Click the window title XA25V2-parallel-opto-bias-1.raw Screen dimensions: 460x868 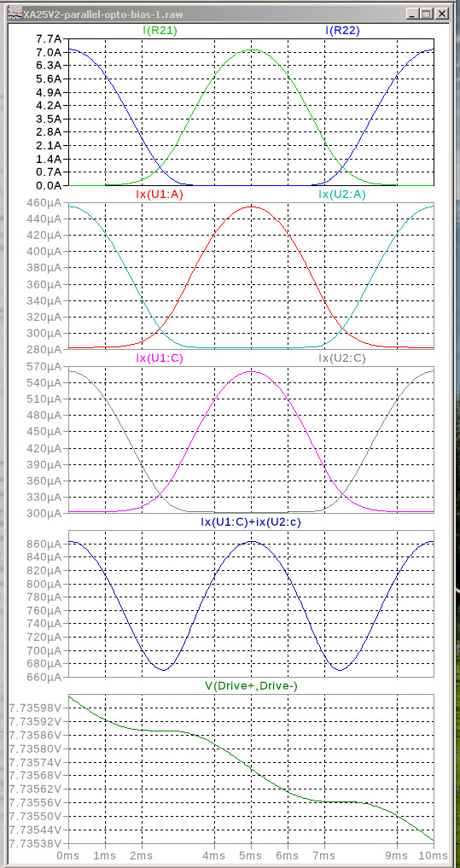tap(103, 15)
